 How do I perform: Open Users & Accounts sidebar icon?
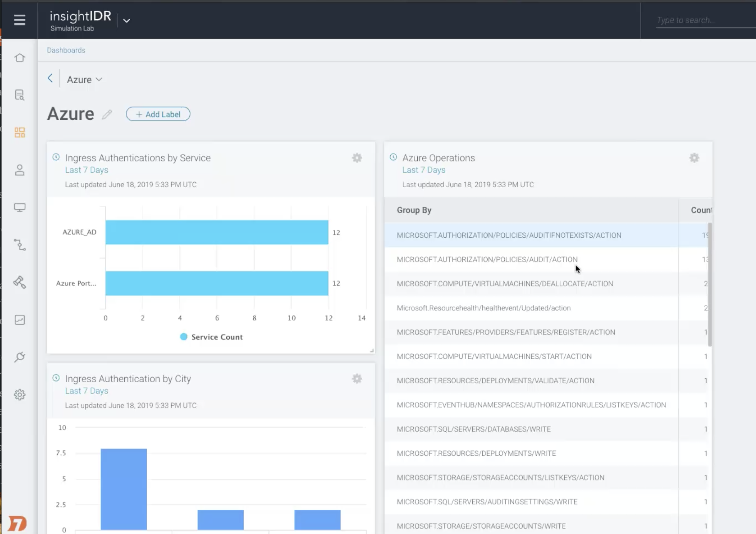click(x=20, y=170)
